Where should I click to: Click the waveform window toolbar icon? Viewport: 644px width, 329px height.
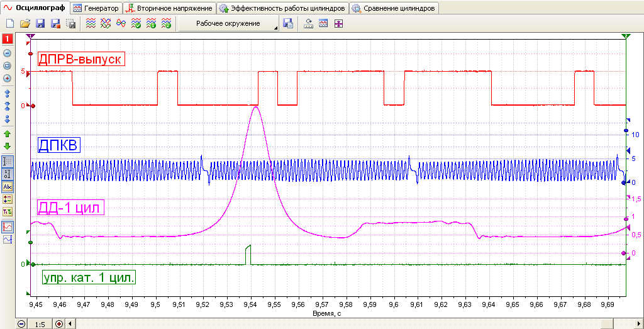pos(323,24)
